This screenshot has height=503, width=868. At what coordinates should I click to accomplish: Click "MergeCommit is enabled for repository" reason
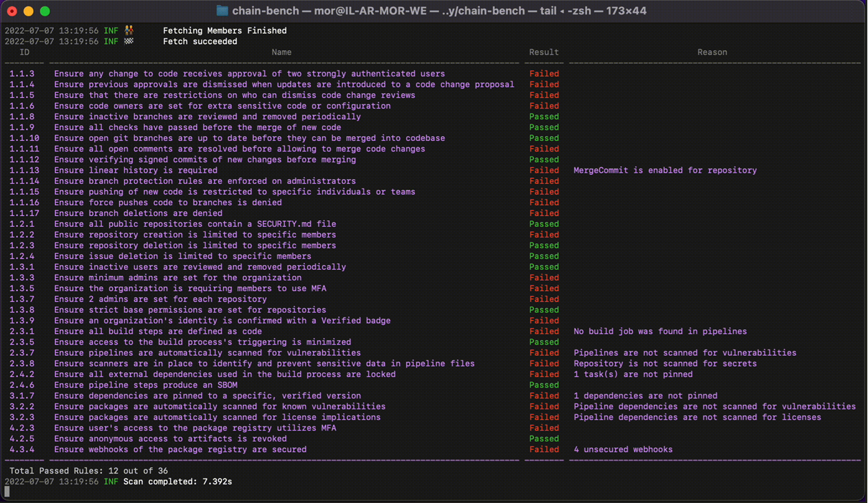(x=665, y=170)
